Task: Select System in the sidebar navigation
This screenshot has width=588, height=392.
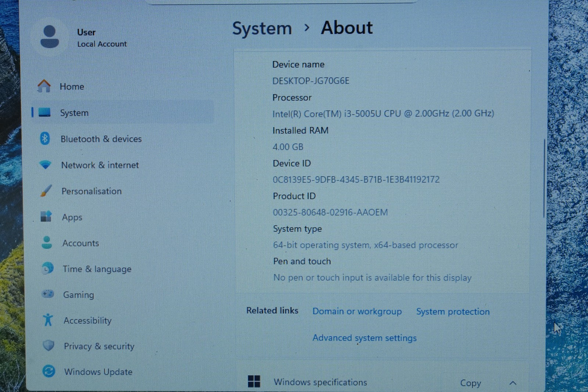Action: click(74, 113)
